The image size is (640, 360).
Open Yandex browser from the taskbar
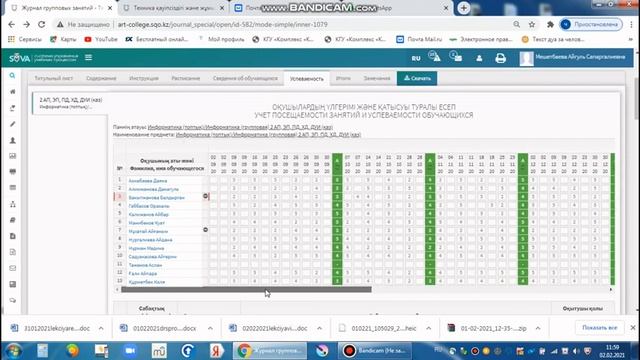click(x=216, y=351)
